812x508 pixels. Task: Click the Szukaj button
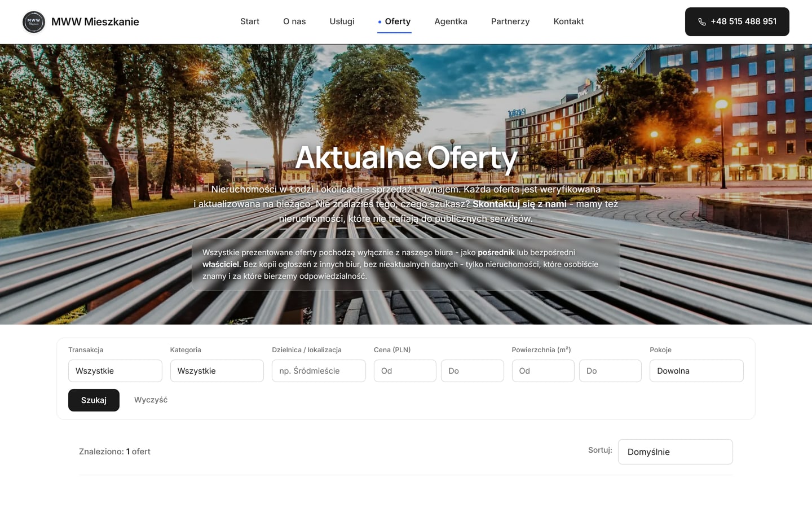click(x=94, y=400)
